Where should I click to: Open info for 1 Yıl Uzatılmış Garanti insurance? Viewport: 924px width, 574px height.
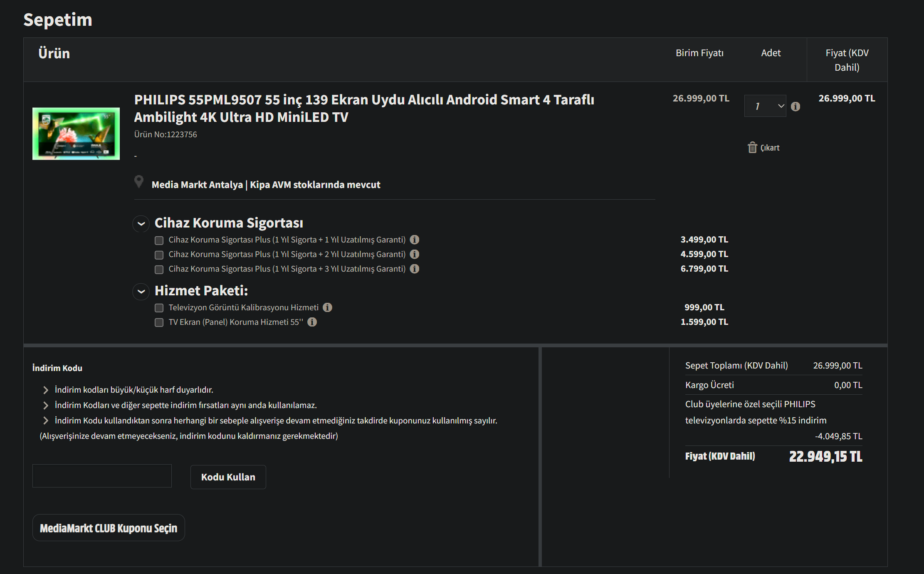pyautogui.click(x=414, y=240)
